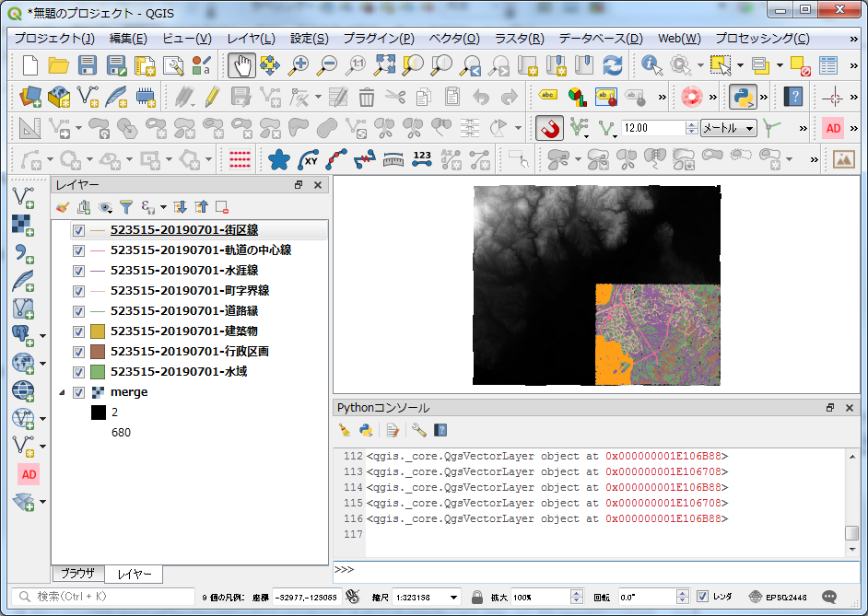Activate the Zoom In tool
This screenshot has height=616, width=868.
tap(298, 64)
